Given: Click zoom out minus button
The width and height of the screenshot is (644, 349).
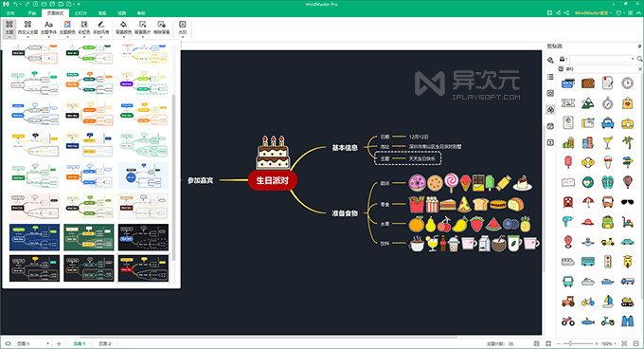Looking at the screenshot, I should click(559, 343).
